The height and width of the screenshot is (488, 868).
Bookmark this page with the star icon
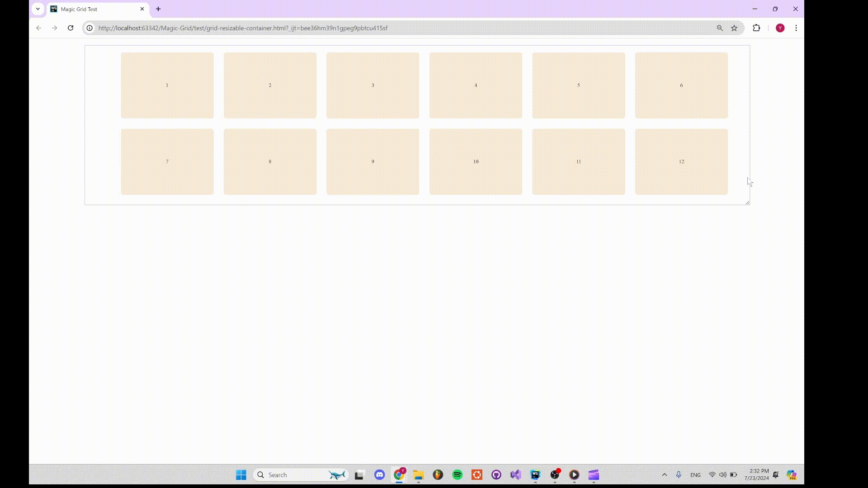(734, 28)
